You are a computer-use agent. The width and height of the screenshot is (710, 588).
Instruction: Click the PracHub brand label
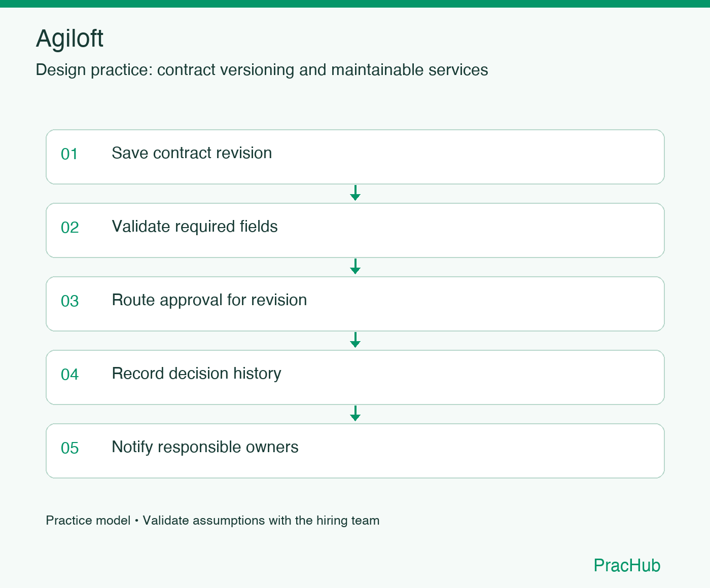[x=627, y=565]
